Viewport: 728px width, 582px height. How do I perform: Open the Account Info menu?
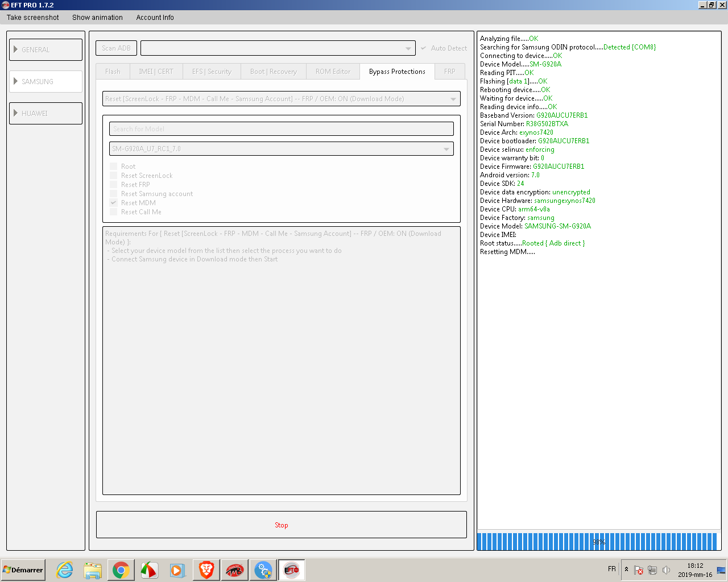click(x=155, y=18)
